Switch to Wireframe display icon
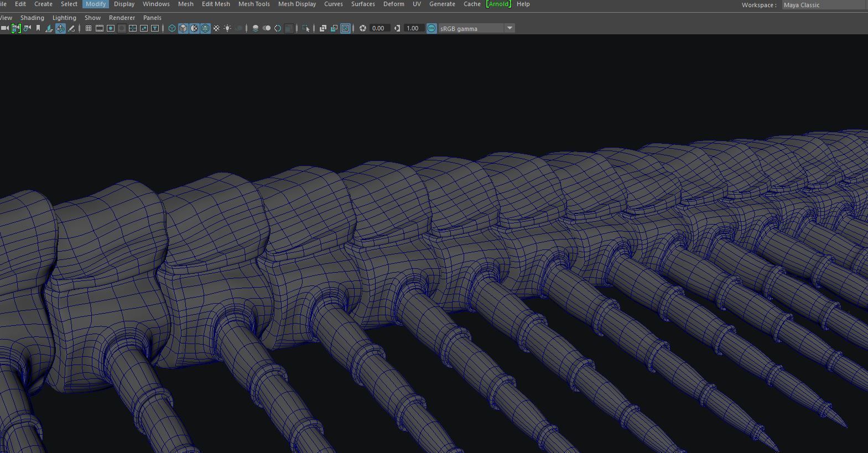This screenshot has width=868, height=453. click(172, 28)
